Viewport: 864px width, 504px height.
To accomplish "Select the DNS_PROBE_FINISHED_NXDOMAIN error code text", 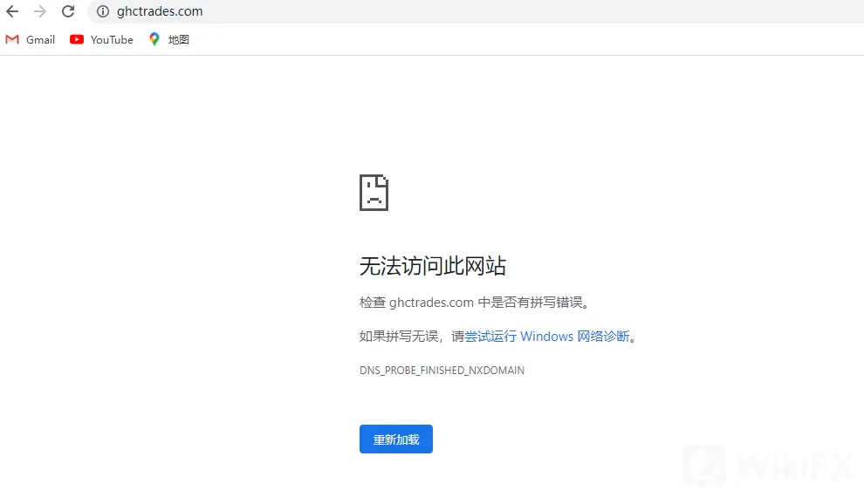I will point(442,370).
